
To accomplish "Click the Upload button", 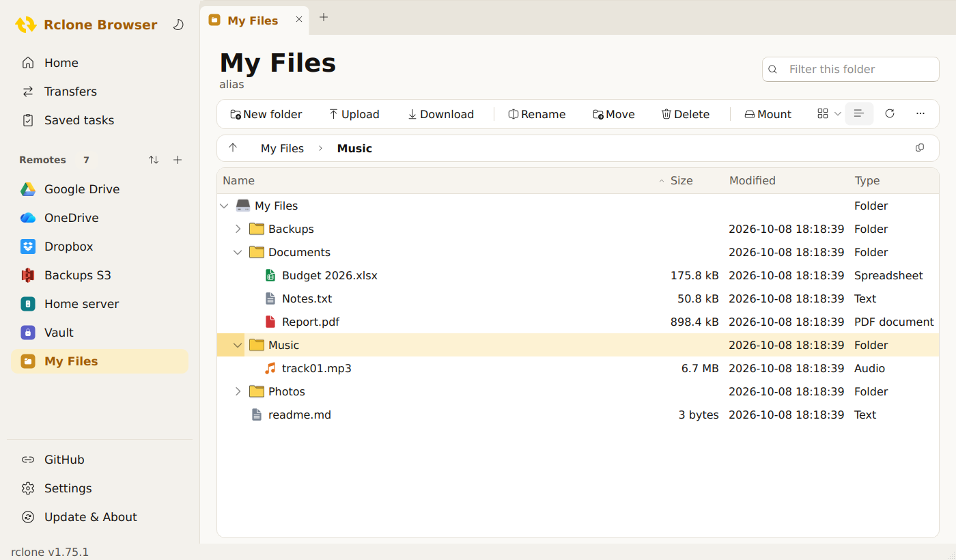I will [x=354, y=114].
